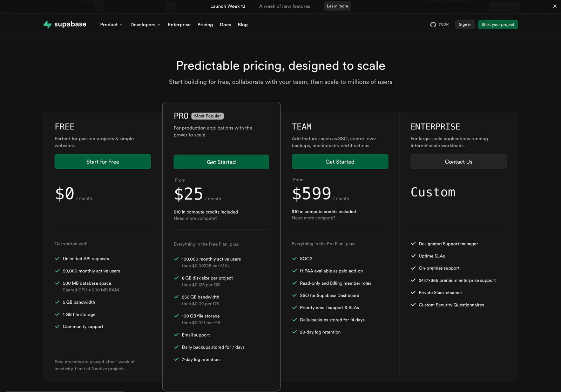Screen dimensions: 561x392
Task: Click the Sign in button
Action: click(x=465, y=25)
